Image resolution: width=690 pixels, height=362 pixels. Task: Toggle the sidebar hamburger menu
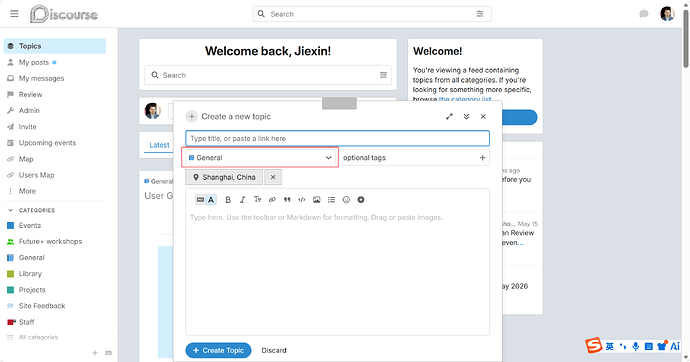[14, 14]
